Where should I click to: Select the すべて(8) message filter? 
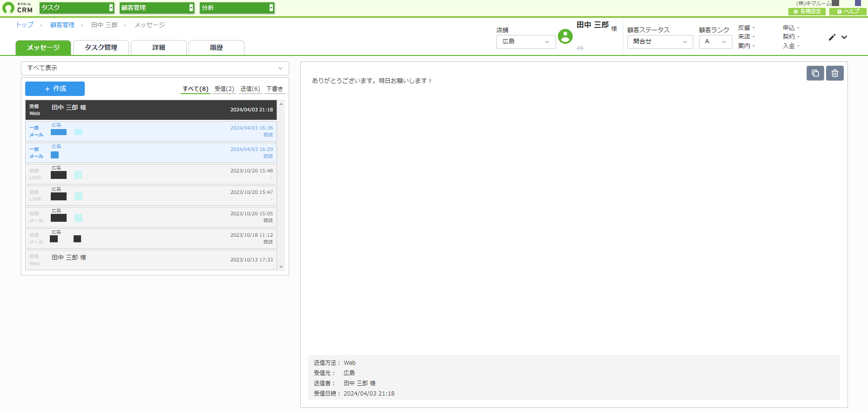tap(196, 89)
